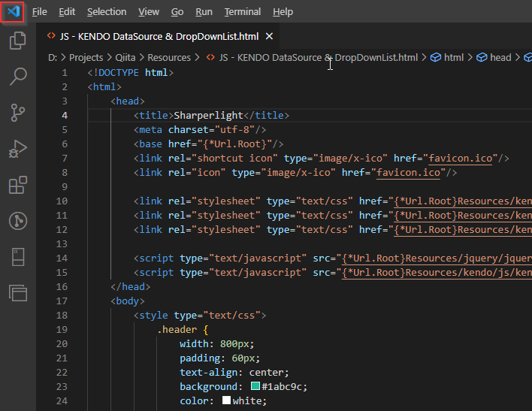Click the file name breadcrumb segment
Viewport: 532px width, 411px height.
click(x=319, y=58)
